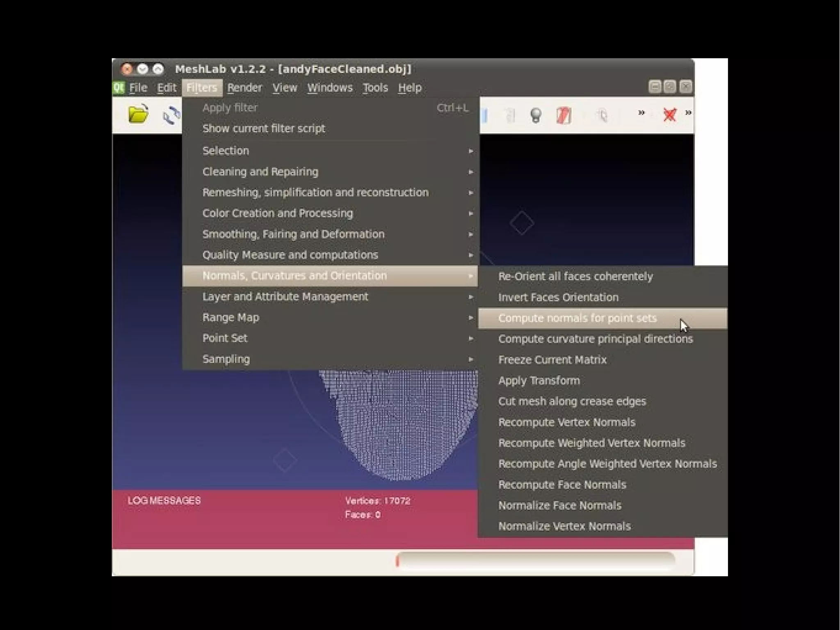840x630 pixels.
Task: Click Show current filter script
Action: tap(263, 128)
